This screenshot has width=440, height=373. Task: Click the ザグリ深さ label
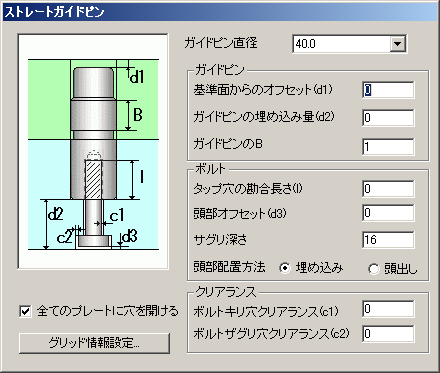coord(220,239)
